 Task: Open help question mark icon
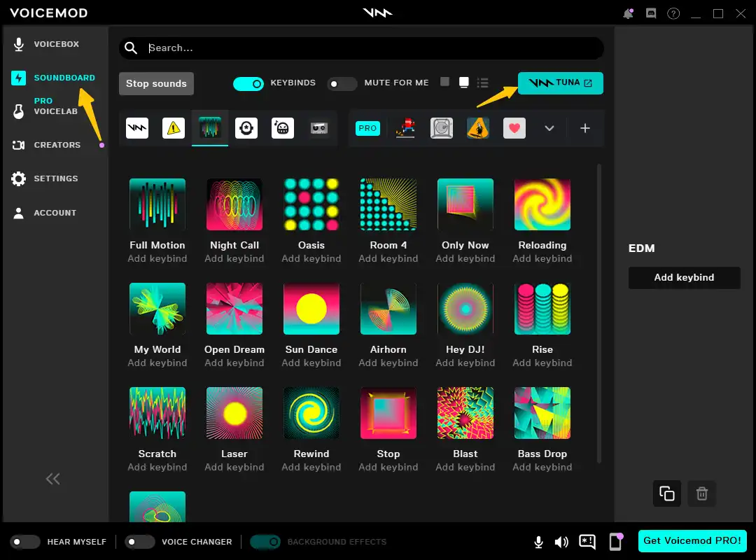[673, 13]
